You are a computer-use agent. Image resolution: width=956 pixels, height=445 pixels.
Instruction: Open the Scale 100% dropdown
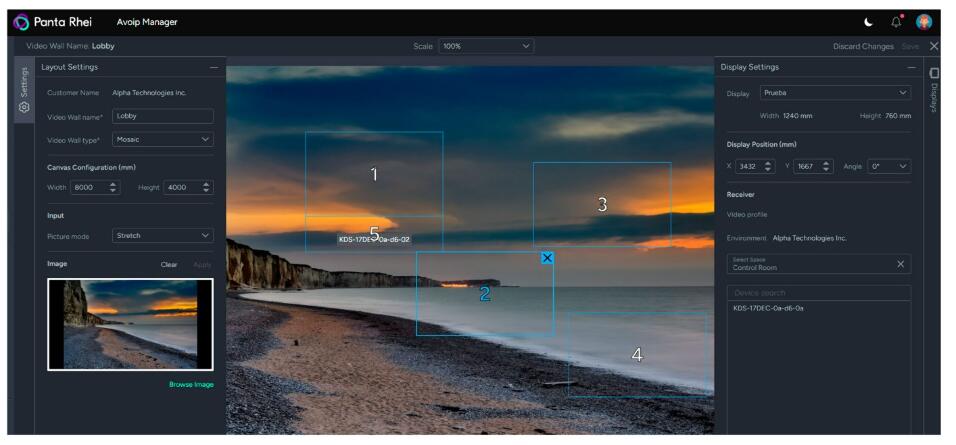point(487,46)
